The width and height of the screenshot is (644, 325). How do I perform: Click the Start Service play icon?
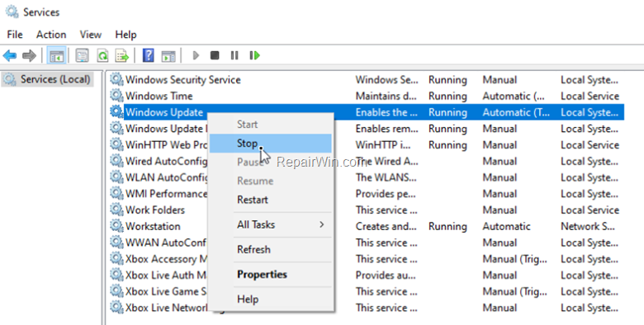[196, 55]
